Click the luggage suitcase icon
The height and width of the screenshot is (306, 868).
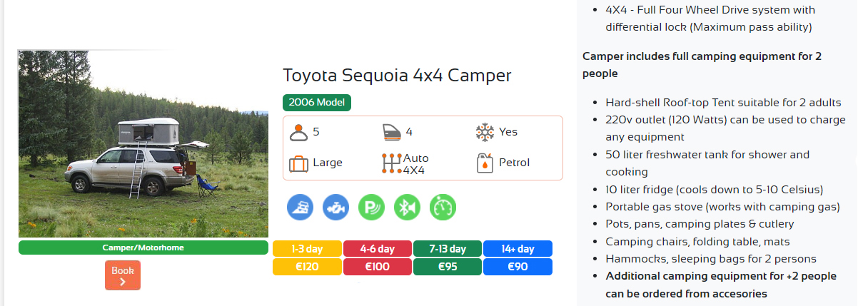[x=298, y=163]
